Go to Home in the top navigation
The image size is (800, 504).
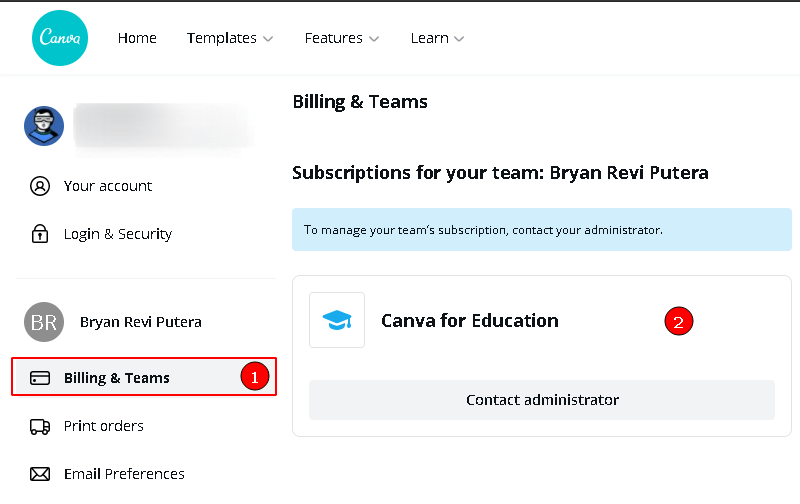click(137, 38)
